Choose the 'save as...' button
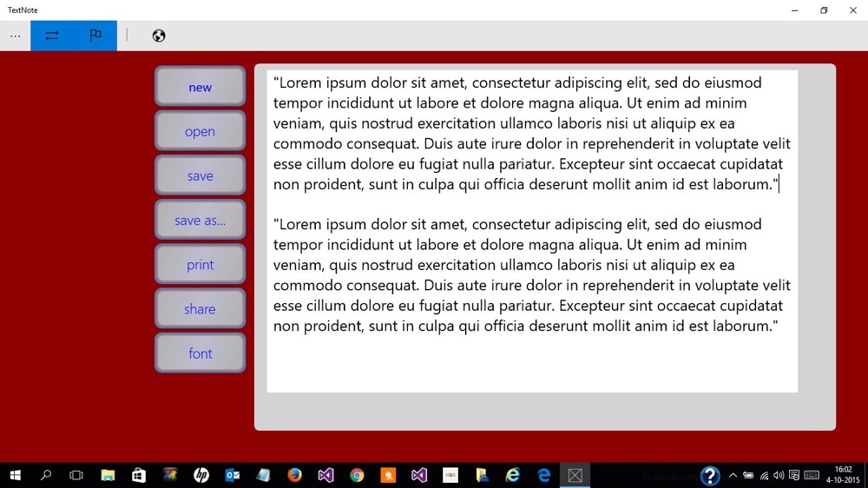The image size is (868, 488). click(200, 220)
